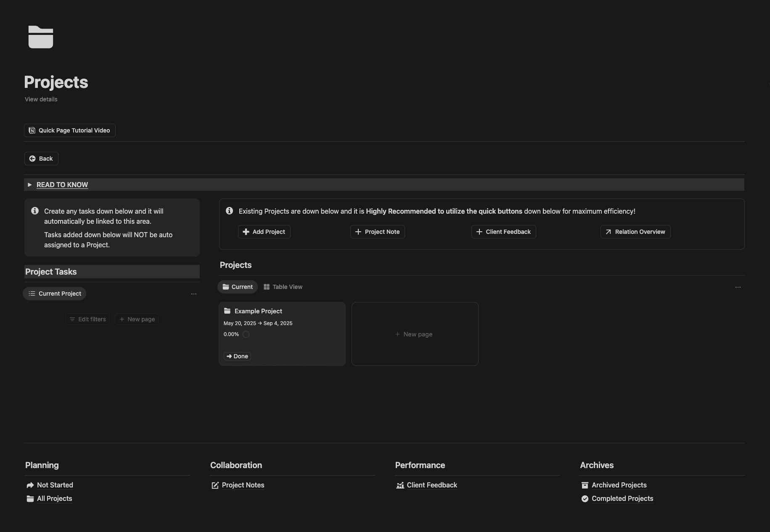Click the Not Started arrow icon
This screenshot has height=532, width=770.
pos(30,485)
